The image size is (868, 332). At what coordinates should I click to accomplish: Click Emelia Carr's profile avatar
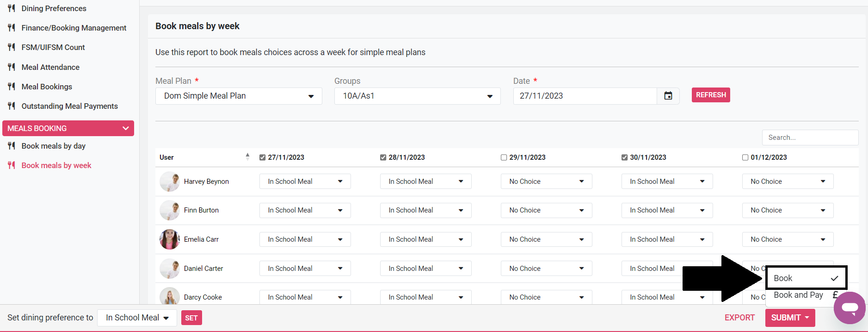pyautogui.click(x=169, y=239)
